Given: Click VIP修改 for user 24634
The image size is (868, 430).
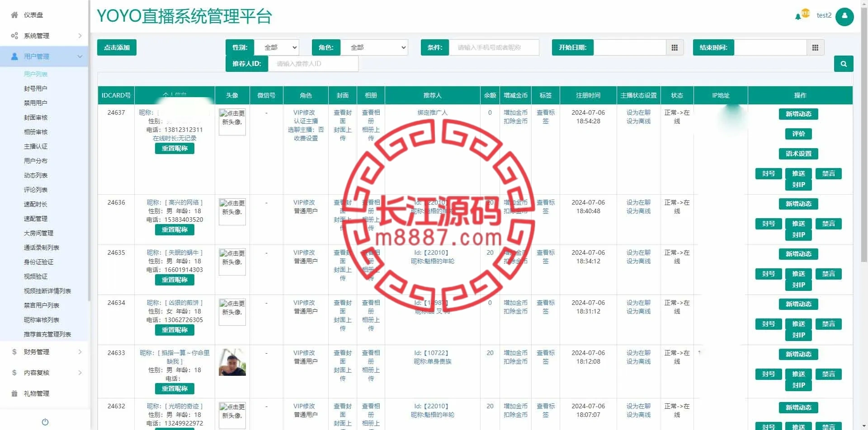Looking at the screenshot, I should (304, 303).
